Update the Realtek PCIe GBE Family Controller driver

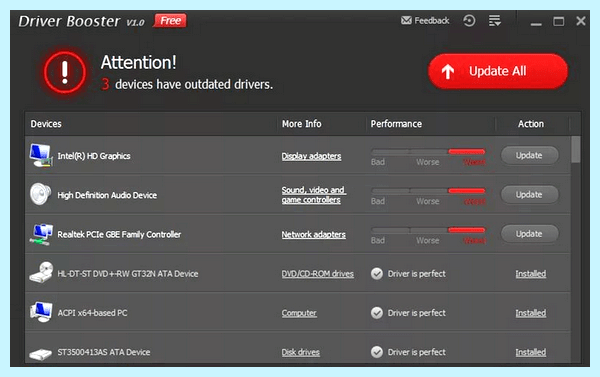[x=530, y=234]
